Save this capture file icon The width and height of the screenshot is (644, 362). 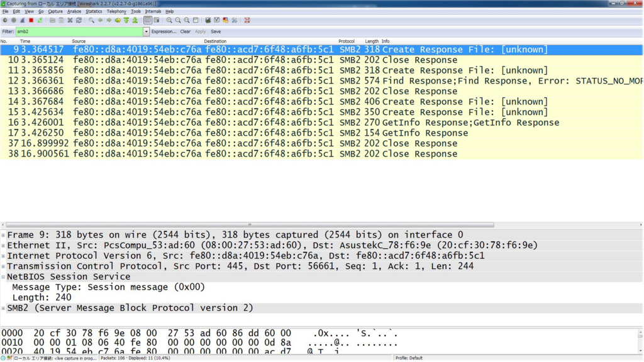(61, 20)
